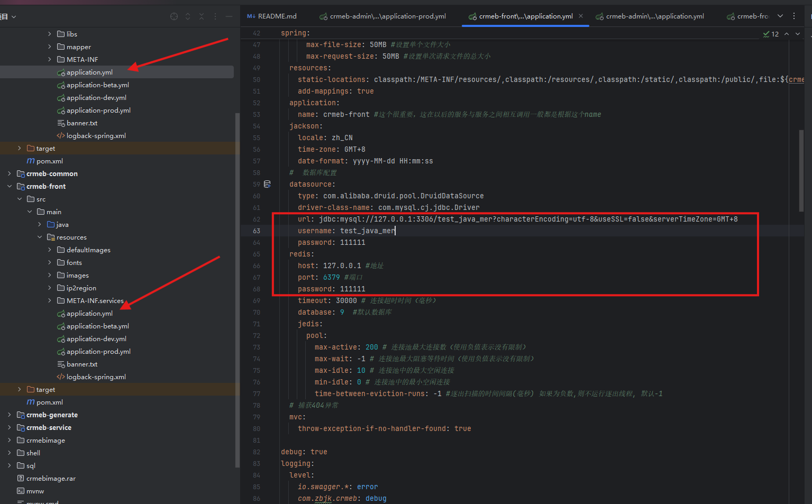
Task: Open inspections widget showing 12 typos
Action: 771,34
